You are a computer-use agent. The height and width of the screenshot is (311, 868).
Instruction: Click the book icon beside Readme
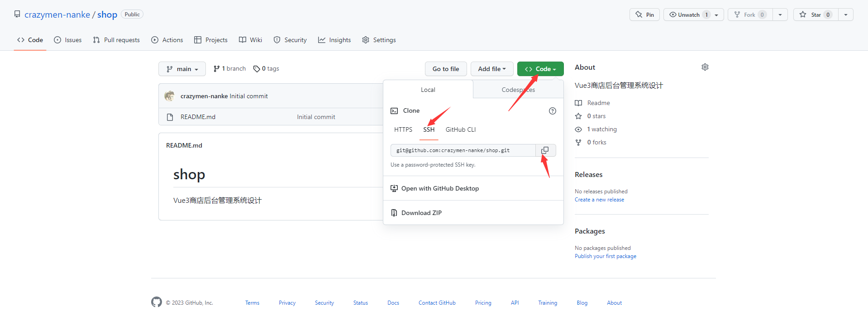[x=578, y=103]
